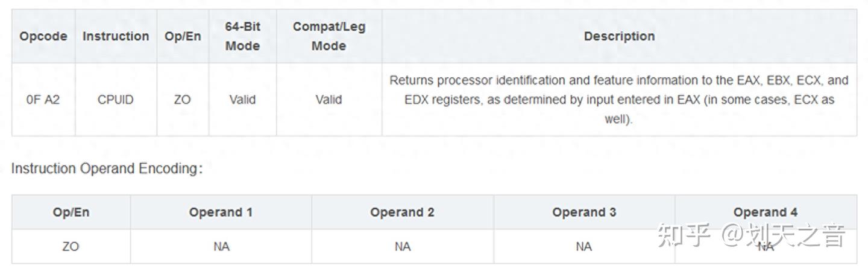Select the NA cell under Operand 1

[221, 246]
